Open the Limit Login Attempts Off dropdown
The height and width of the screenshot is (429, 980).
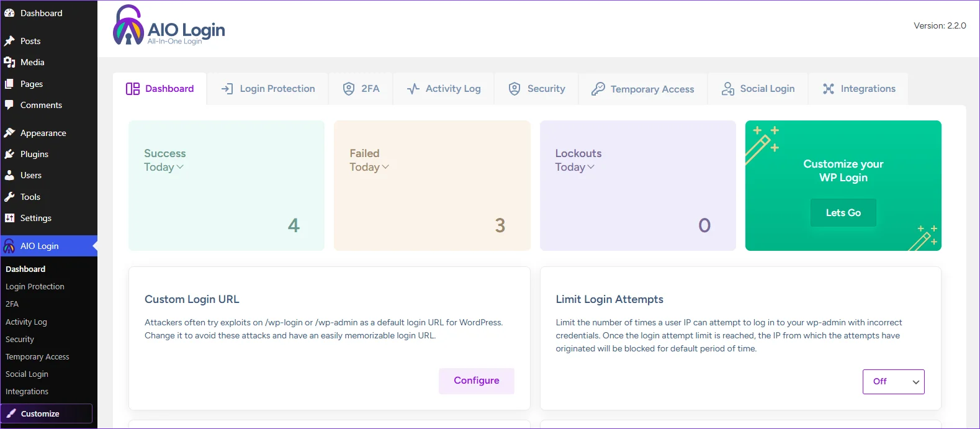pos(893,382)
